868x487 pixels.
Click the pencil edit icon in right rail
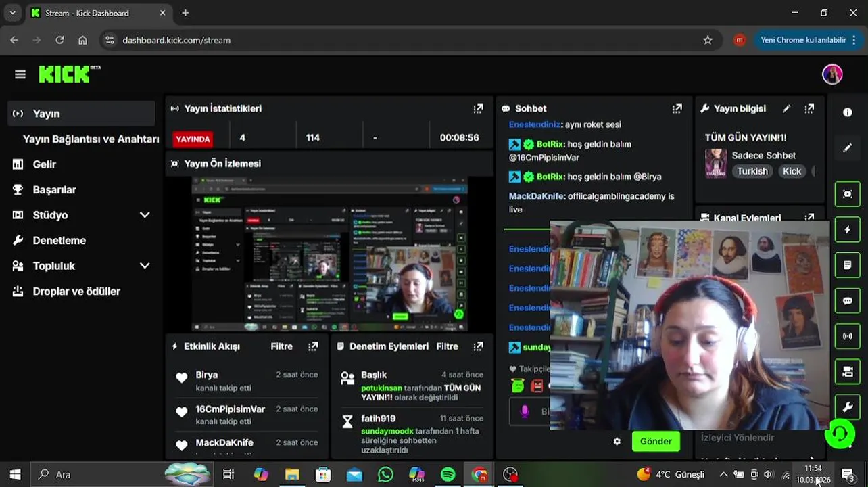(847, 147)
